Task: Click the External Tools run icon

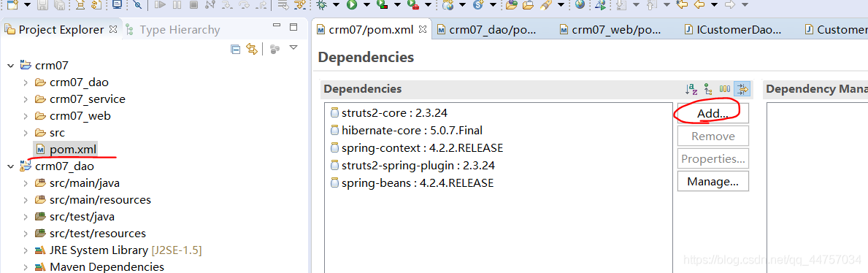Action: (x=413, y=5)
